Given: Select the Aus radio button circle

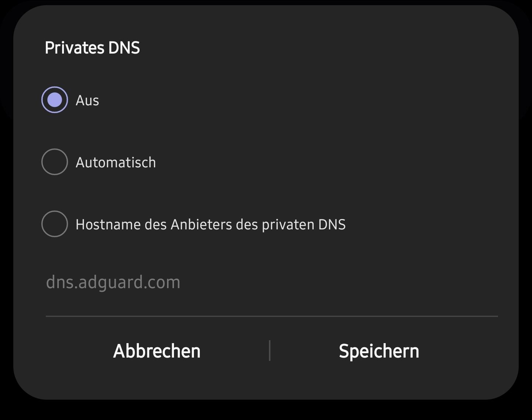Looking at the screenshot, I should coord(55,100).
